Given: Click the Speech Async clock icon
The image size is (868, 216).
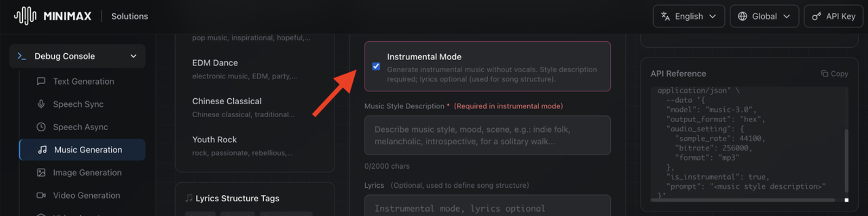Looking at the screenshot, I should pos(41,127).
